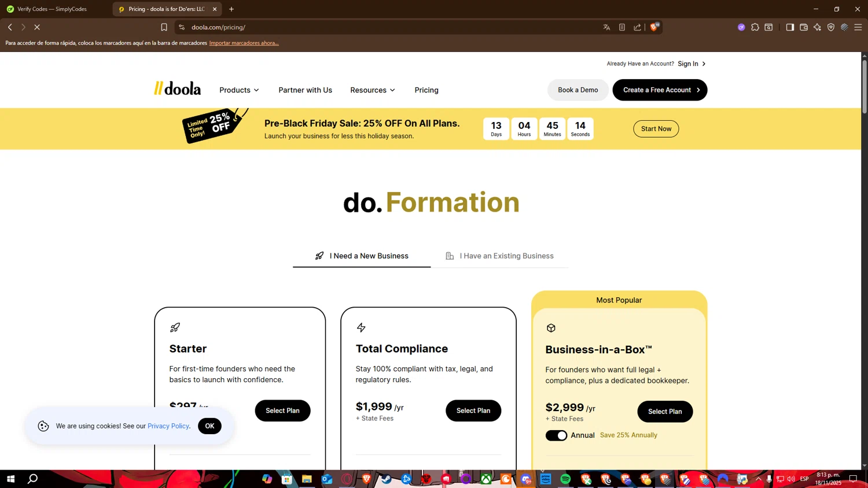
Task: Open the extensions puzzle icon
Action: (x=755, y=27)
